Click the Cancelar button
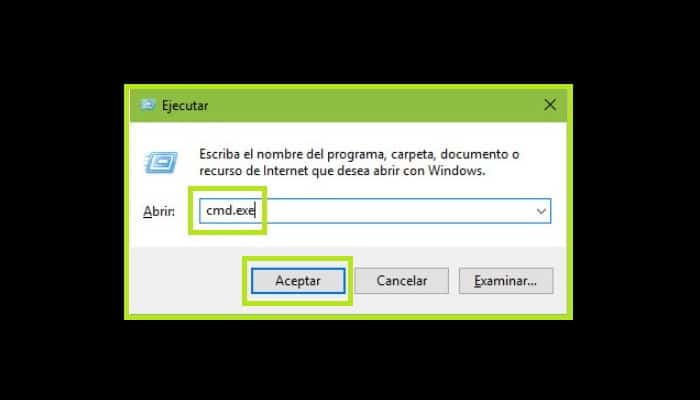The width and height of the screenshot is (700, 400). point(402,281)
